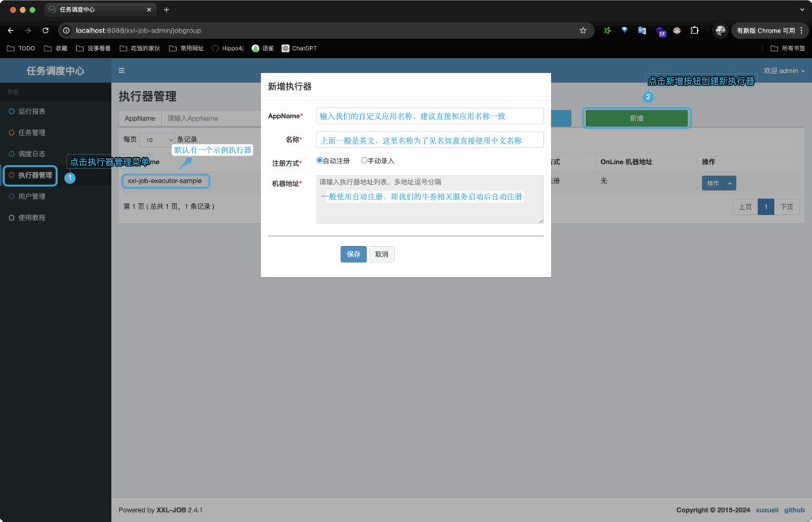The width and height of the screenshot is (812, 522).
Task: Click the 保存 button in the dialog
Action: click(x=353, y=255)
